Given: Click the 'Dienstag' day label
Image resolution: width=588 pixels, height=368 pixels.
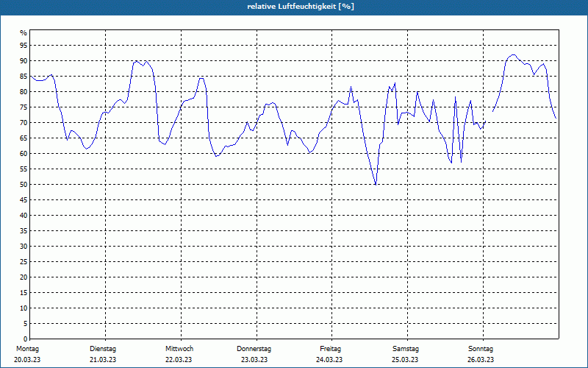Looking at the screenshot, I should pyautogui.click(x=103, y=349).
